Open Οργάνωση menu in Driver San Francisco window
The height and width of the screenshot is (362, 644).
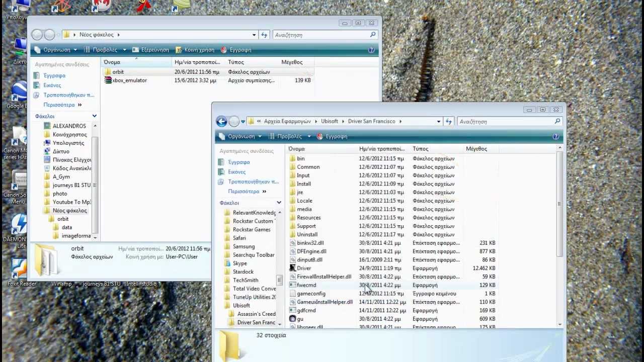tap(240, 136)
